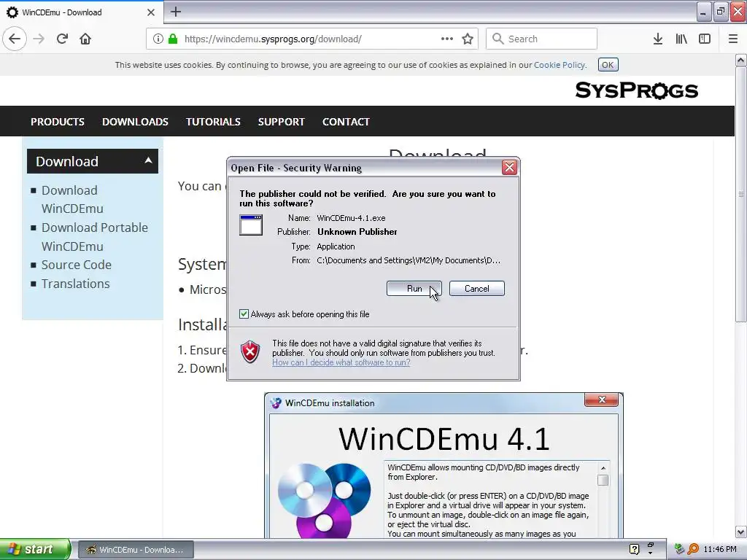Screen dimensions: 747x560
Task: Open the SUPPORT menu
Action: click(281, 122)
